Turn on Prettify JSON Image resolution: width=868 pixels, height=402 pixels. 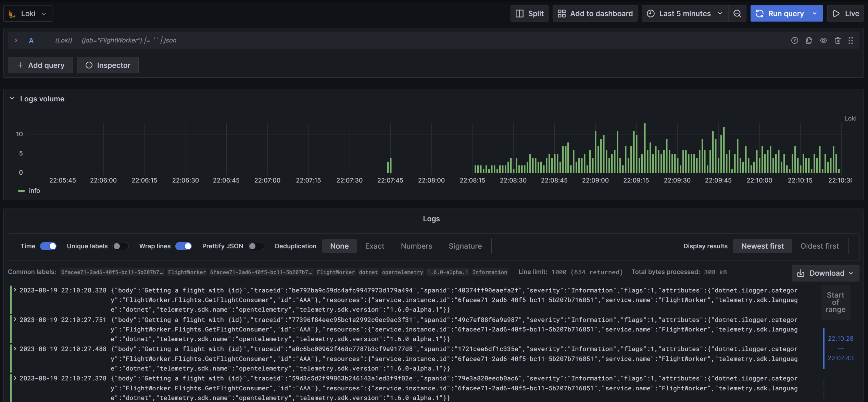coord(256,246)
